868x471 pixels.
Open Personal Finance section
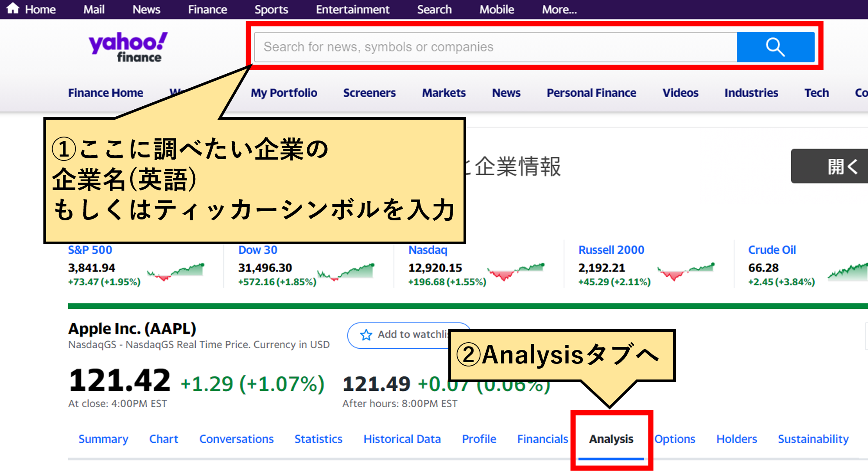tap(592, 93)
